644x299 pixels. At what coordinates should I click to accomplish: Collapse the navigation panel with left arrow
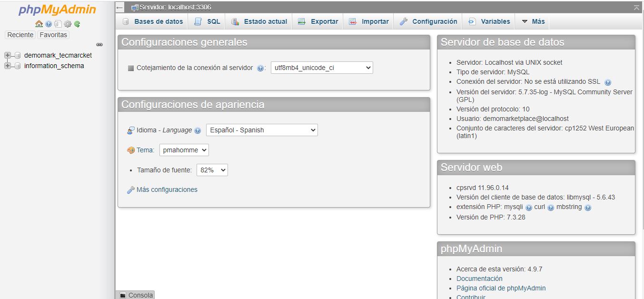pyautogui.click(x=120, y=8)
